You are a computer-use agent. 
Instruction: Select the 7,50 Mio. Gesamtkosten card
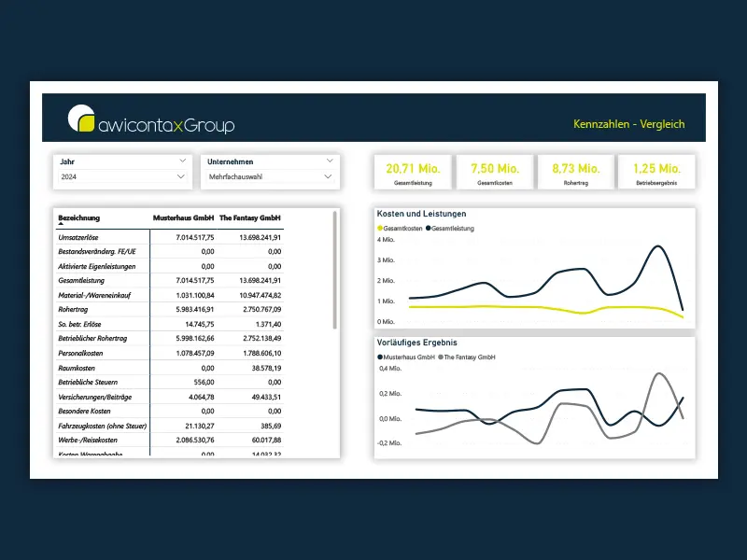(x=495, y=173)
